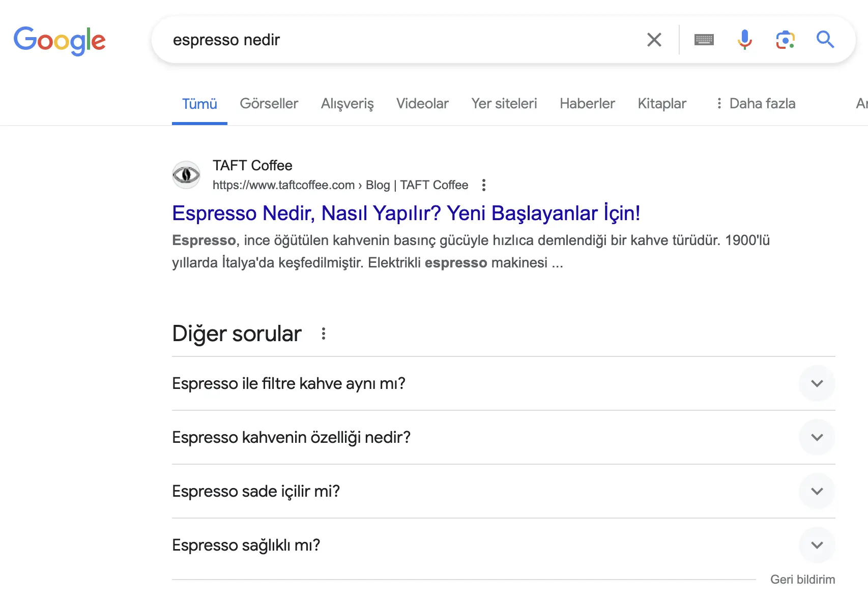
Task: Select the Tümü tab
Action: [x=199, y=104]
